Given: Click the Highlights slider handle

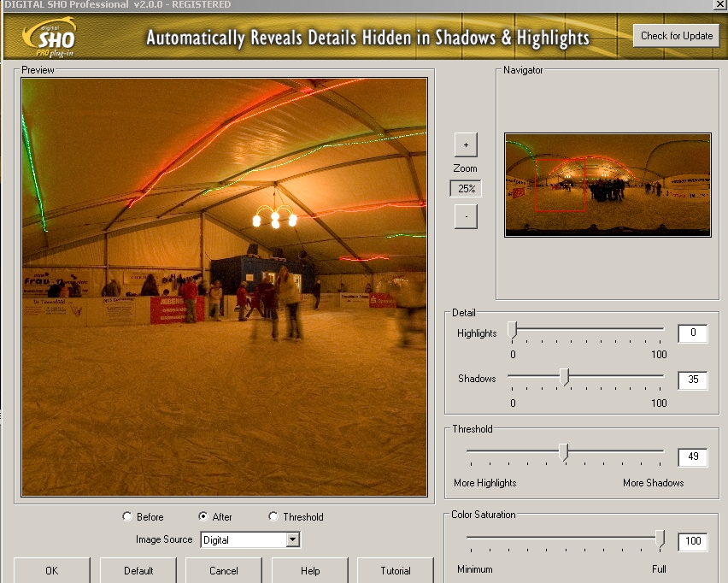Looking at the screenshot, I should click(x=513, y=329).
